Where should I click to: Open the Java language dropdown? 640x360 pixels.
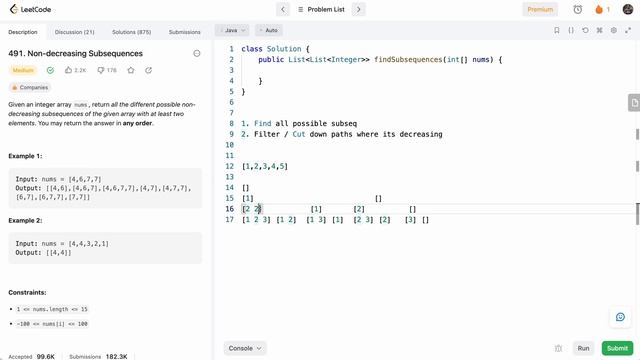tap(232, 30)
